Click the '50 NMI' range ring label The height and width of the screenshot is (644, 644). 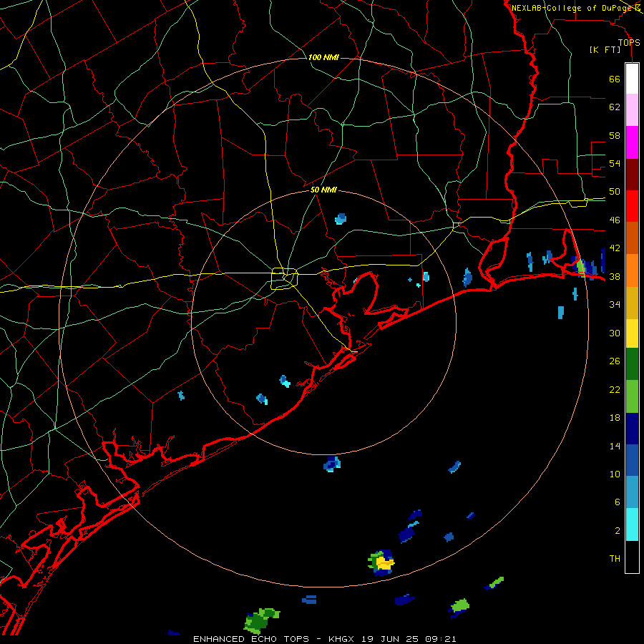(x=323, y=190)
